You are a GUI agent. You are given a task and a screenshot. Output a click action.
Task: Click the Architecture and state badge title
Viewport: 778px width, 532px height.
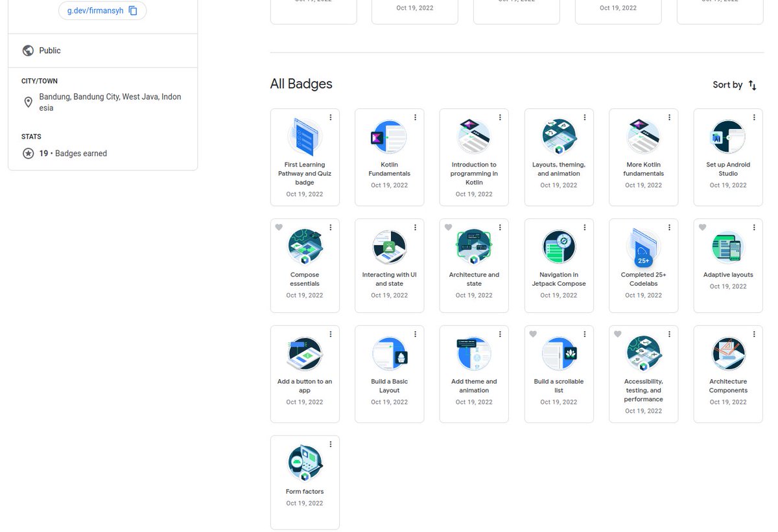pyautogui.click(x=474, y=279)
